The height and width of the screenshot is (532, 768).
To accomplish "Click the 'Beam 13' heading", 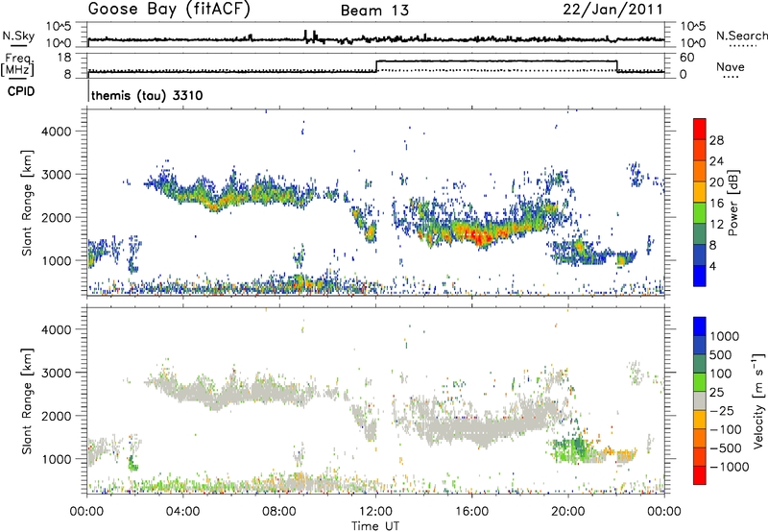I will [x=374, y=11].
